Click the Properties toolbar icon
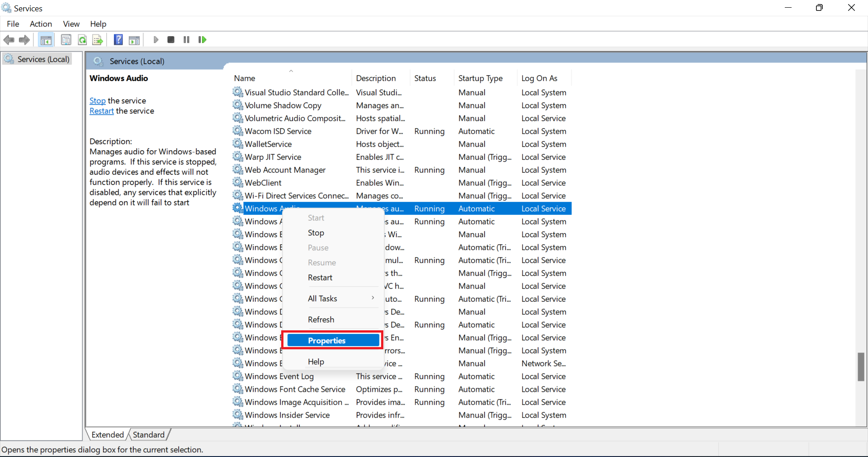The image size is (868, 457). (66, 40)
